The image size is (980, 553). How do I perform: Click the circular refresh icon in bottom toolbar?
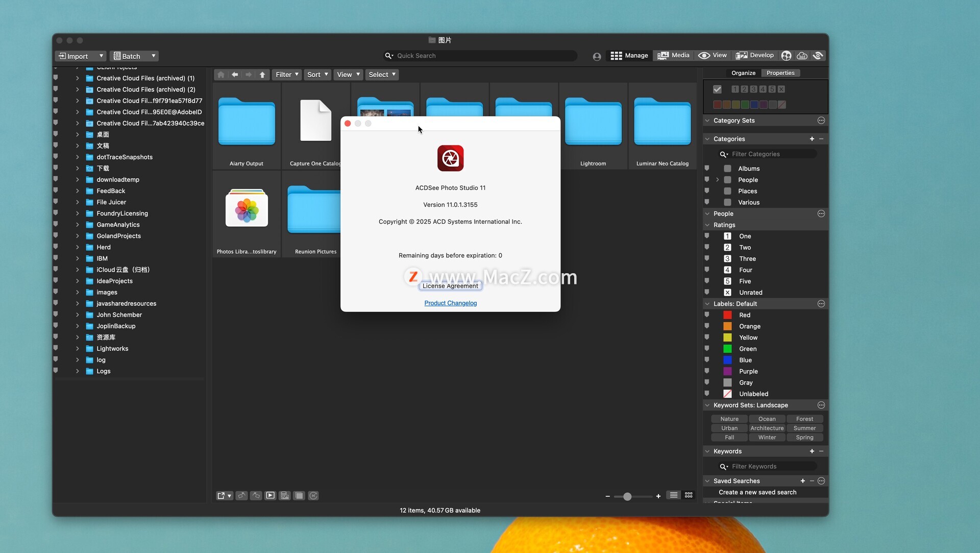click(313, 495)
